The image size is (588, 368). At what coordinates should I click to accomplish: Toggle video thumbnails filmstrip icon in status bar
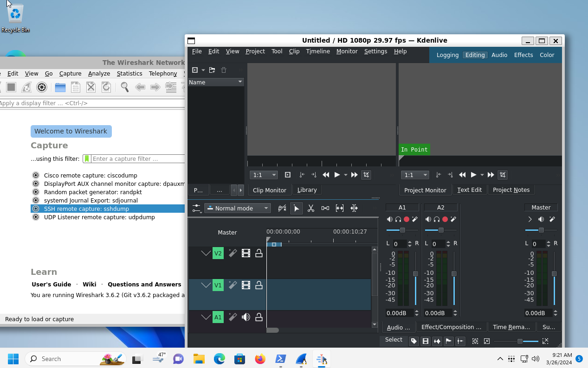click(426, 341)
